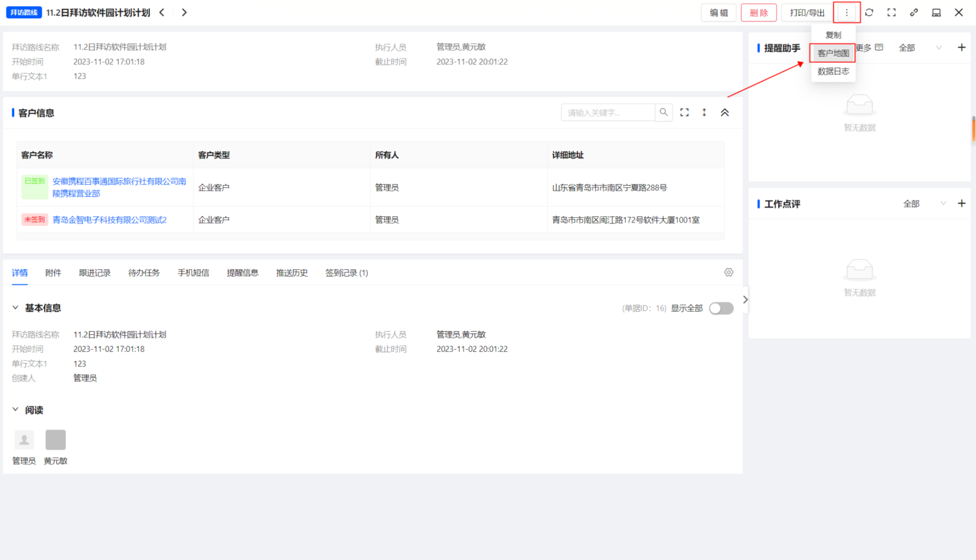The image size is (976, 560).
Task: Collapse the 客户信息 section with double chevron
Action: click(725, 112)
